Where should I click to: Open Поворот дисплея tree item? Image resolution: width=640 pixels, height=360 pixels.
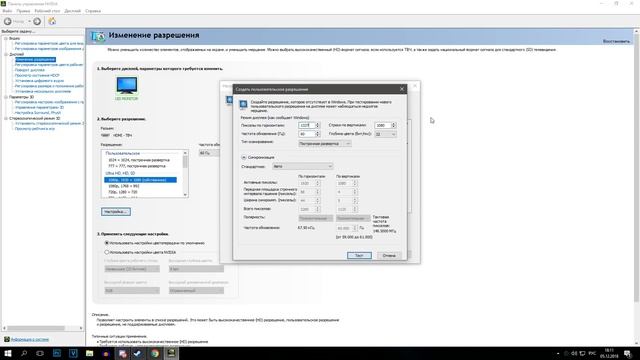coord(30,70)
